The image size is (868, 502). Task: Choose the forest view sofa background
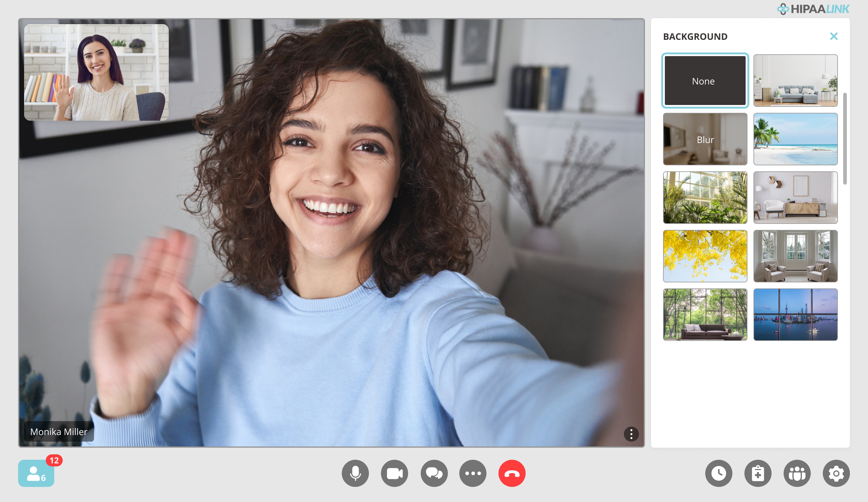click(705, 315)
